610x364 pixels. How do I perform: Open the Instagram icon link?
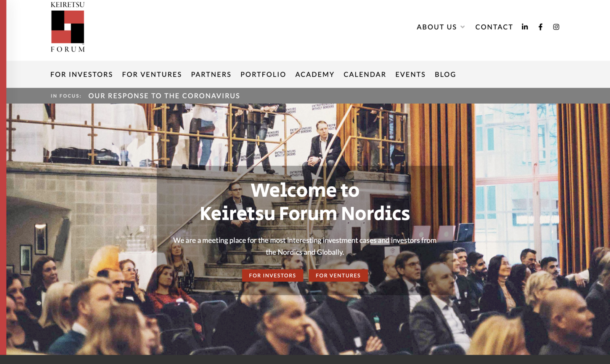556,27
